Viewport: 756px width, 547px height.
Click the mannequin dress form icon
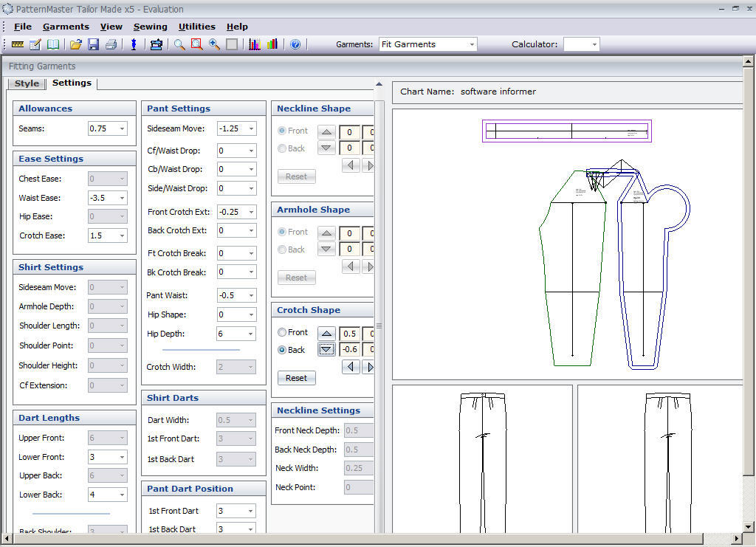pyautogui.click(x=134, y=44)
